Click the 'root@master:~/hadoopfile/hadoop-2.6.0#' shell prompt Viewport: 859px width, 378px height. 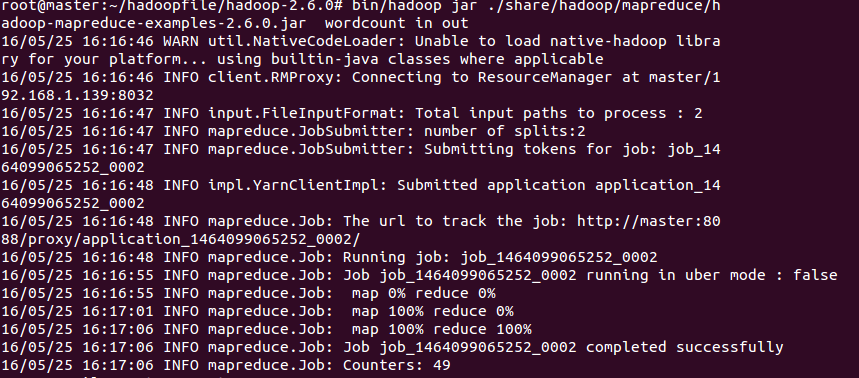pyautogui.click(x=172, y=6)
